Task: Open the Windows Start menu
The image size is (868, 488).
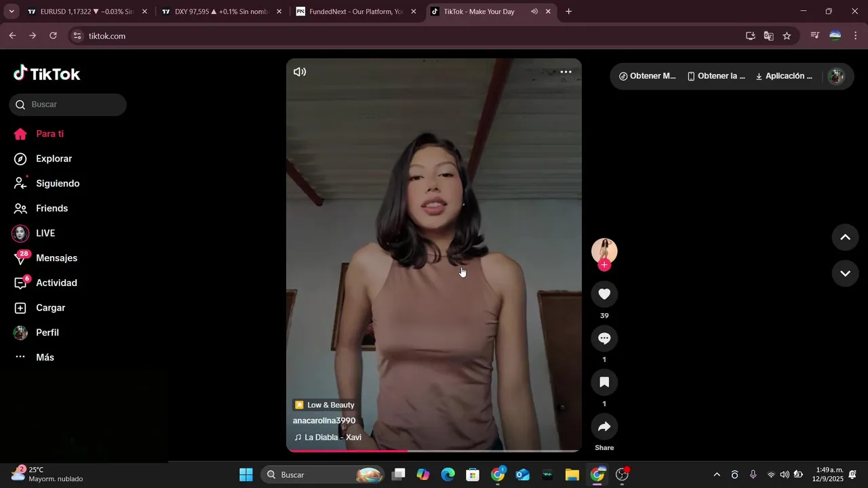Action: [x=246, y=474]
